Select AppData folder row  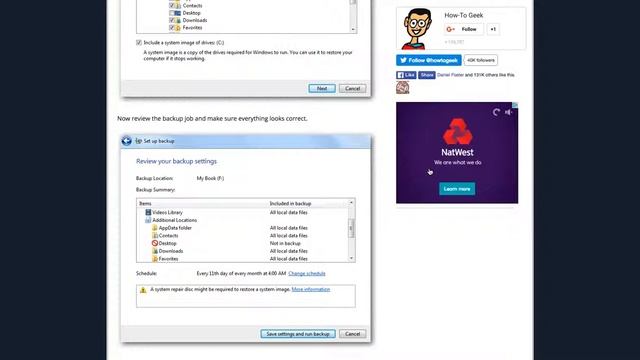243,228
